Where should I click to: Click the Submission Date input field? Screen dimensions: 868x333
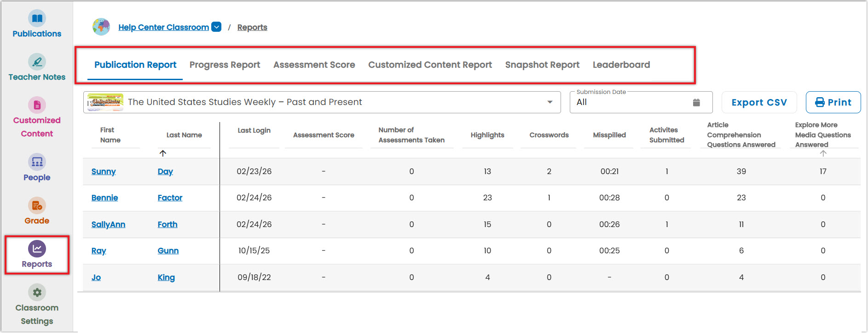(x=641, y=102)
